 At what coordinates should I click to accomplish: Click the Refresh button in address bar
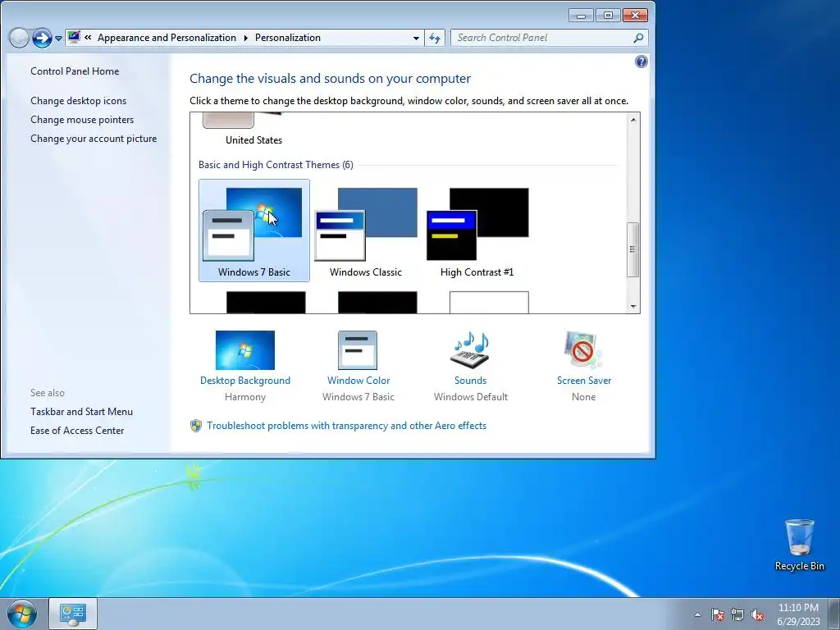pyautogui.click(x=435, y=38)
